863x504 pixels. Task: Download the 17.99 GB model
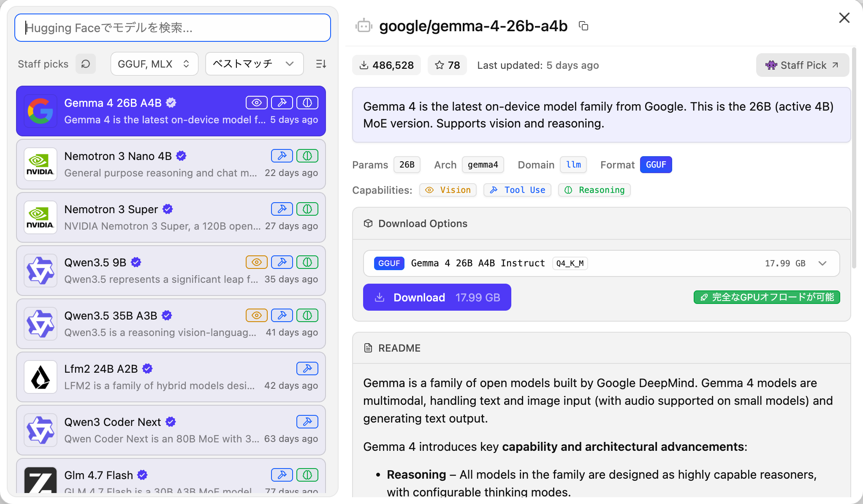pyautogui.click(x=437, y=297)
